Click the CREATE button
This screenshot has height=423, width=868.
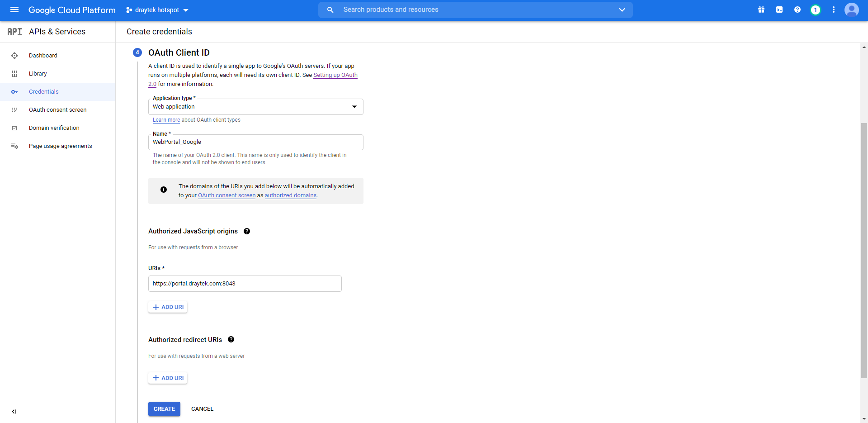coord(164,409)
